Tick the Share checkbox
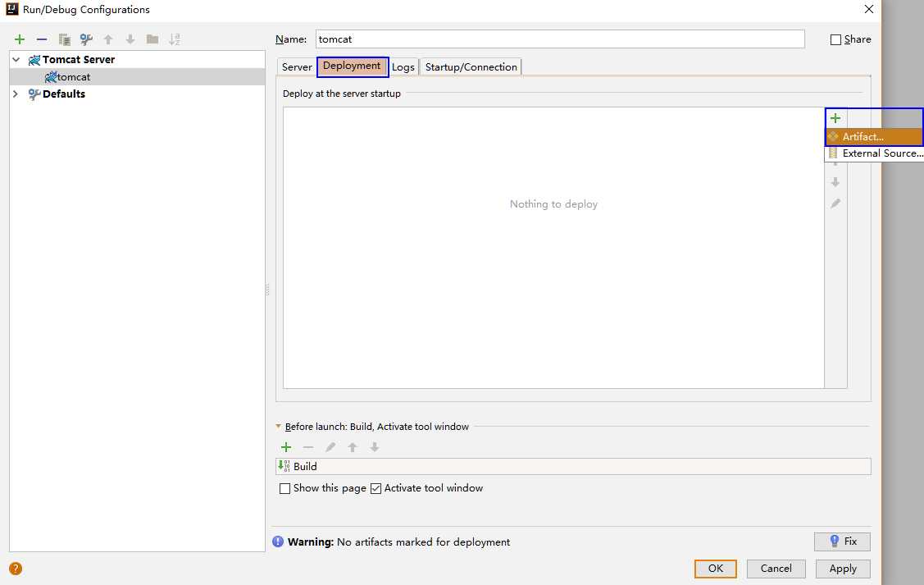The width and height of the screenshot is (924, 585). pos(835,39)
